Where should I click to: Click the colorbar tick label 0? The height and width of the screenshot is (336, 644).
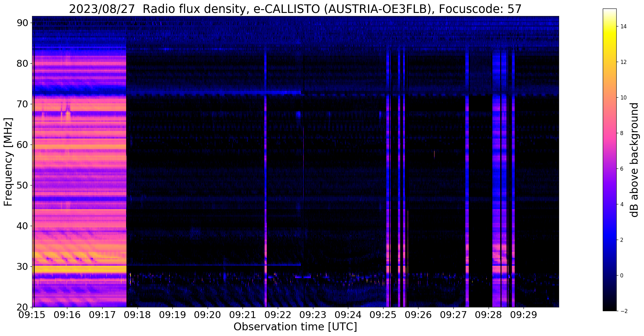621,276
